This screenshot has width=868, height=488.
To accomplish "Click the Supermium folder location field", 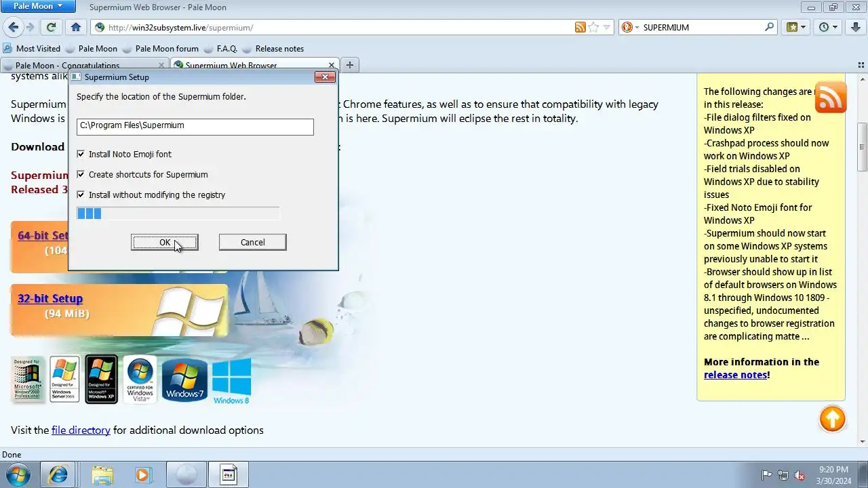I will 195,126.
